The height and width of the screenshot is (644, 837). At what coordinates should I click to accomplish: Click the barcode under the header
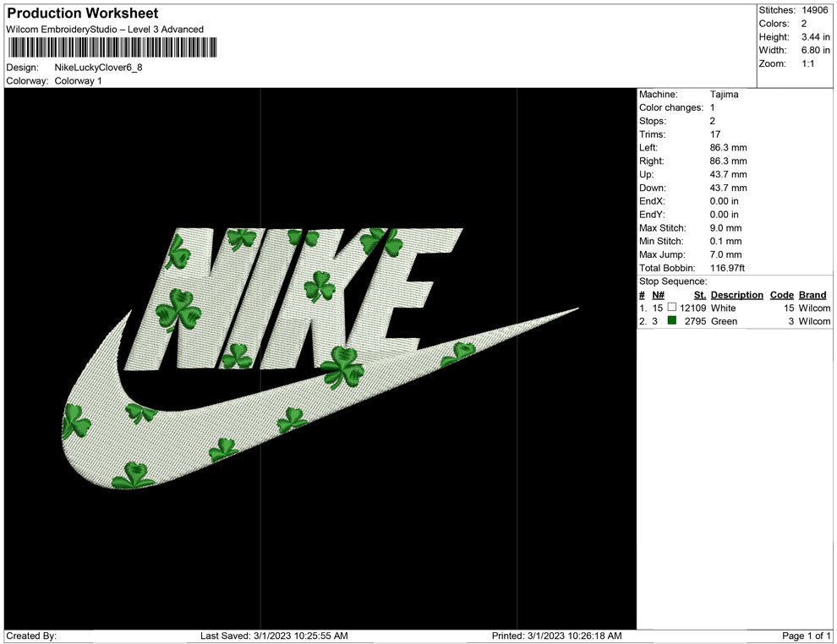(112, 47)
